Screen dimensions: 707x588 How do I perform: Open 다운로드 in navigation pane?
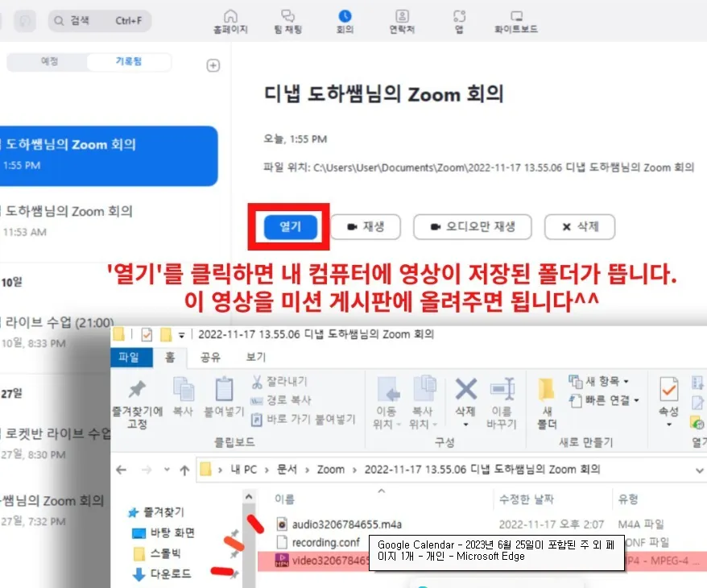coord(163,574)
